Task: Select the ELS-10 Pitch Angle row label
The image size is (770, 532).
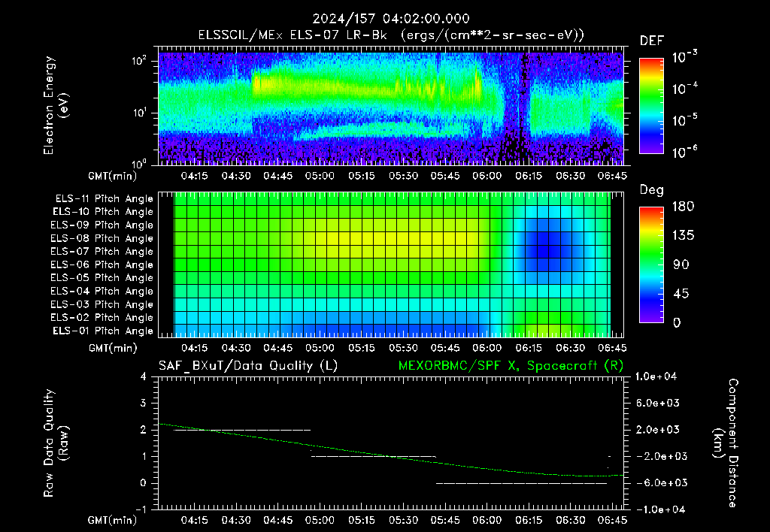Action: pyautogui.click(x=103, y=212)
